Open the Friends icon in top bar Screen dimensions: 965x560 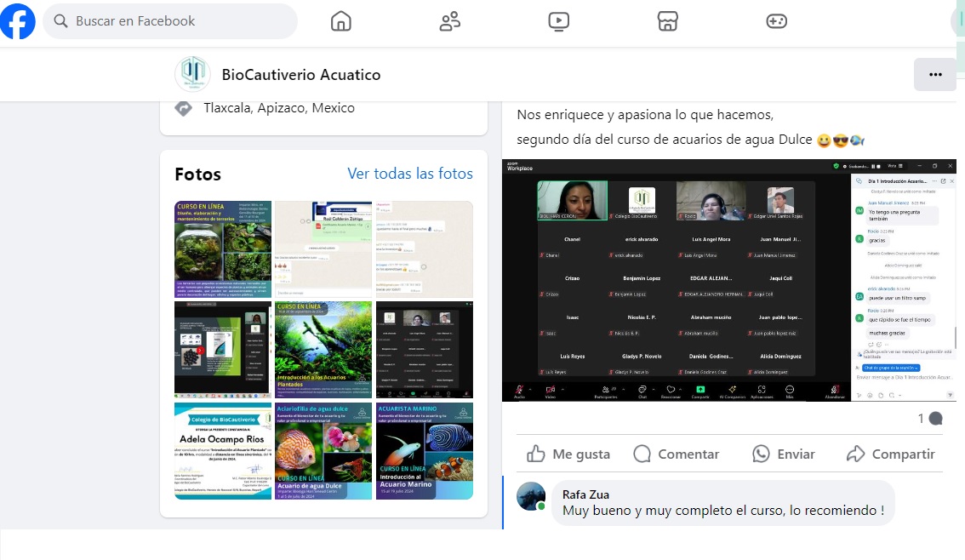[x=449, y=21]
